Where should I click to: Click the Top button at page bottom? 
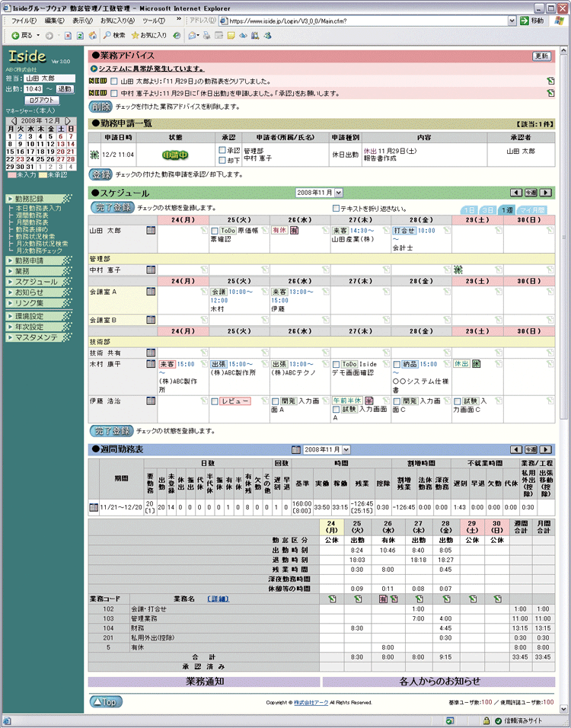pos(106,702)
